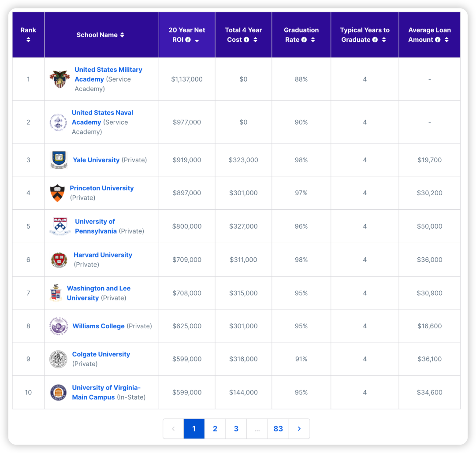Click the Washington and Lee University crest
This screenshot has height=453, width=476.
point(56,293)
